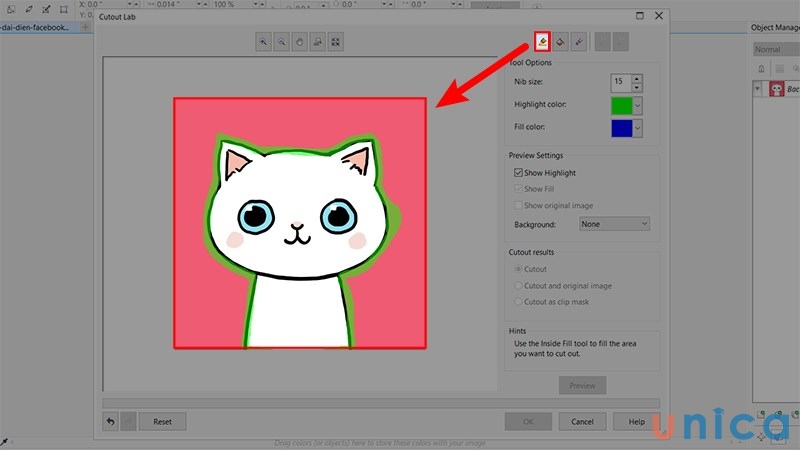This screenshot has width=800, height=450.
Task: Open the Background dropdown set to None
Action: (x=614, y=224)
